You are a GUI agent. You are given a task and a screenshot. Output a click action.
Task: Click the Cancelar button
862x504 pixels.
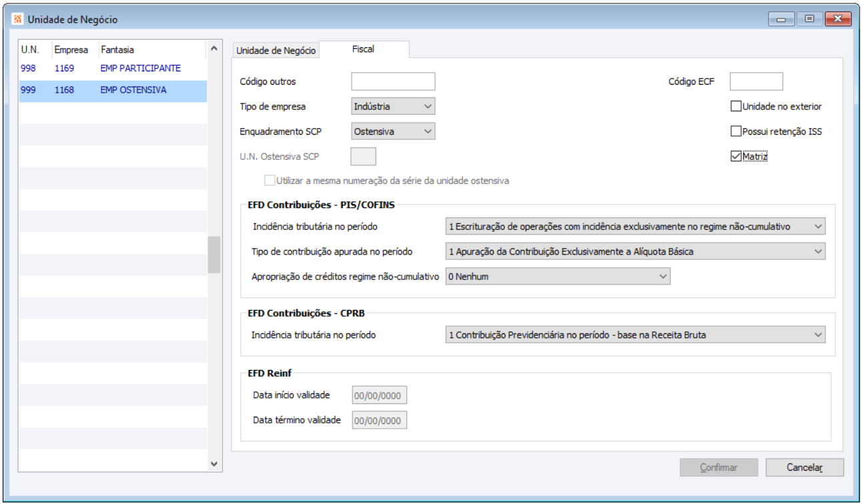(x=805, y=467)
